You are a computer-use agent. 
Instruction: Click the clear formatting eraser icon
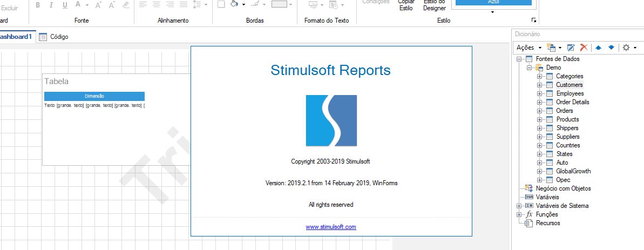pos(126,4)
